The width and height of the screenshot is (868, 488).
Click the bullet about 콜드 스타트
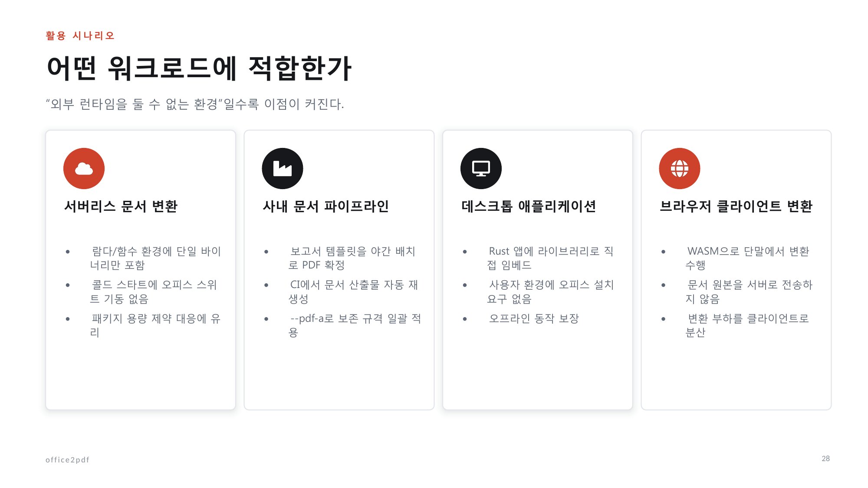[154, 291]
